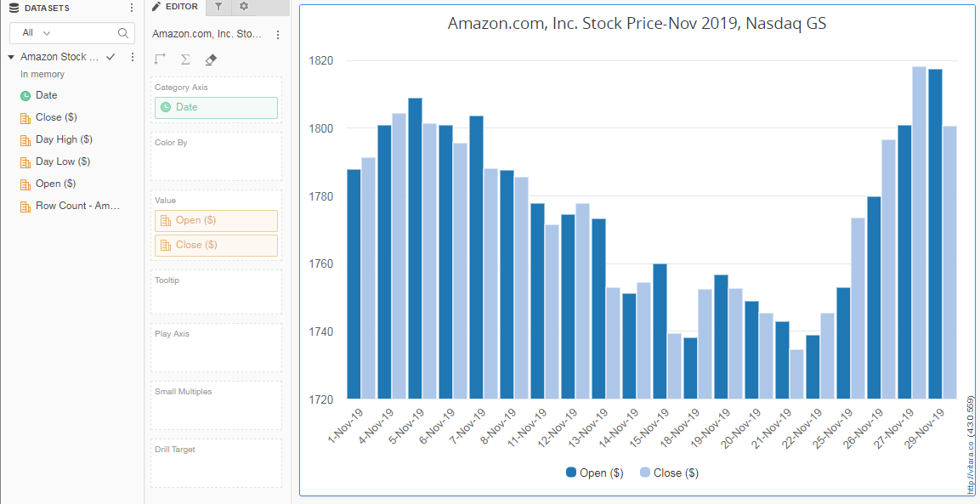Switch to the Filter tab
This screenshot has height=504, width=980.
tap(218, 7)
